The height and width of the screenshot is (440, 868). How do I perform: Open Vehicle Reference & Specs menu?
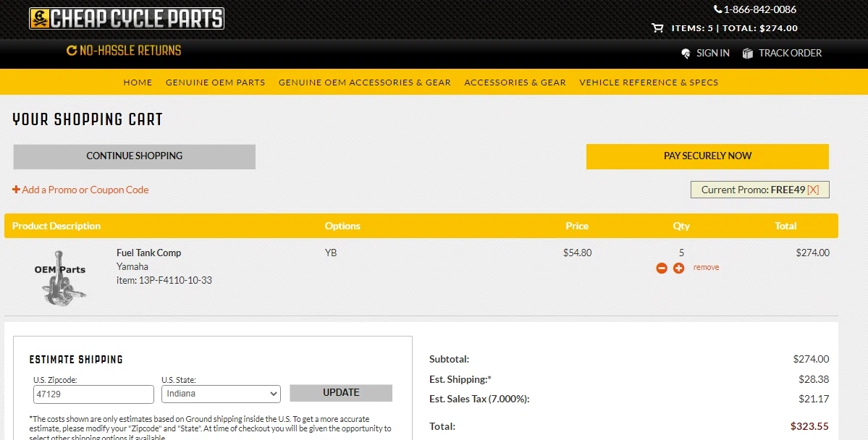649,82
